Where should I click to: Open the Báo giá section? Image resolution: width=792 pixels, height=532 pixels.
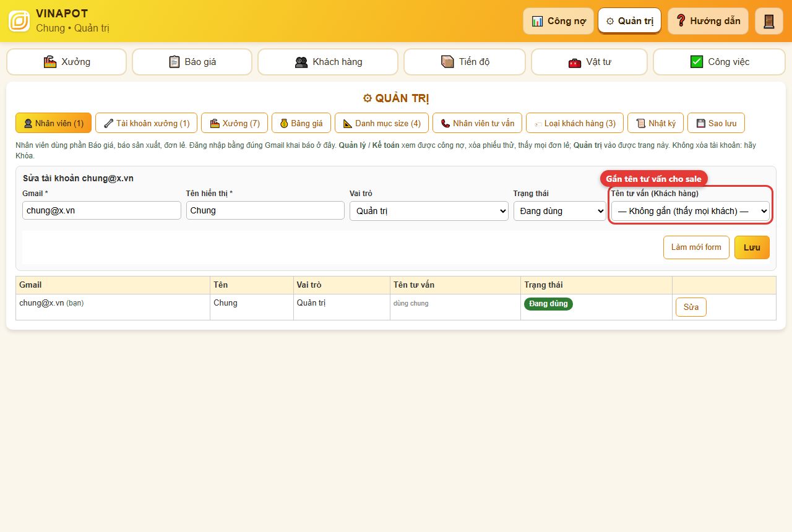click(x=192, y=62)
